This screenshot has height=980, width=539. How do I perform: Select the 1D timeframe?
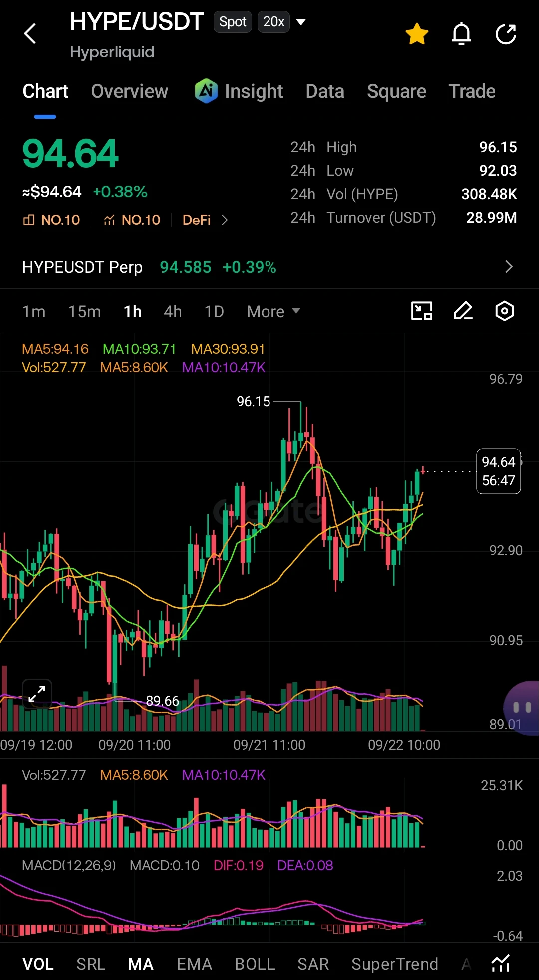pos(214,312)
